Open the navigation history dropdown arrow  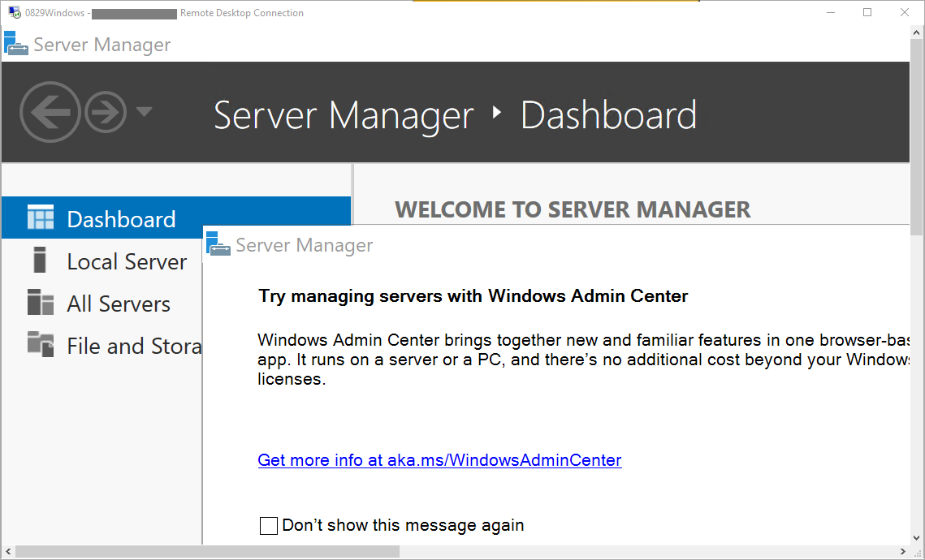tap(144, 111)
